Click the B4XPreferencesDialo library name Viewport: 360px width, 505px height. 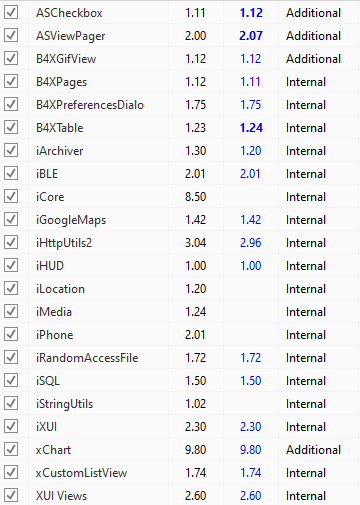point(90,105)
